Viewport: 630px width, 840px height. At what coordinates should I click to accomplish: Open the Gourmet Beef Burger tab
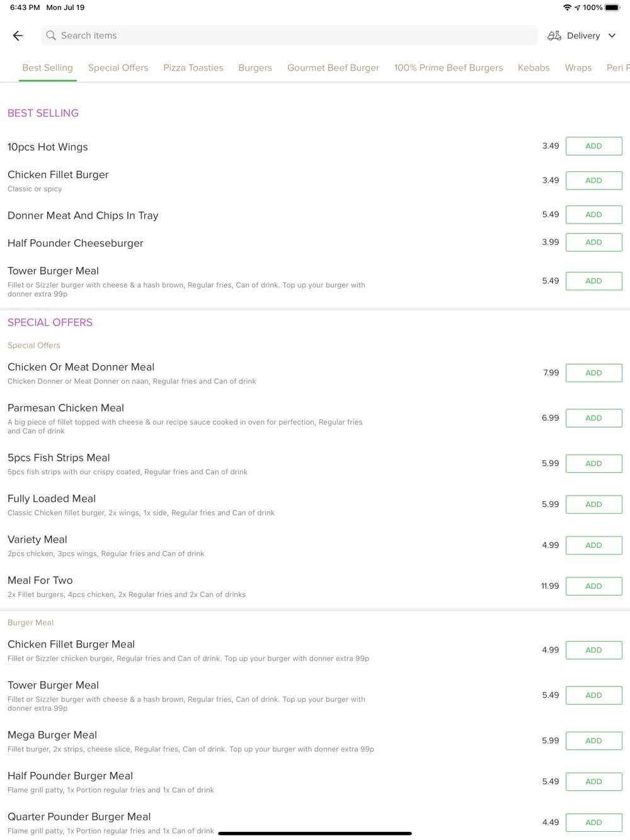(333, 68)
